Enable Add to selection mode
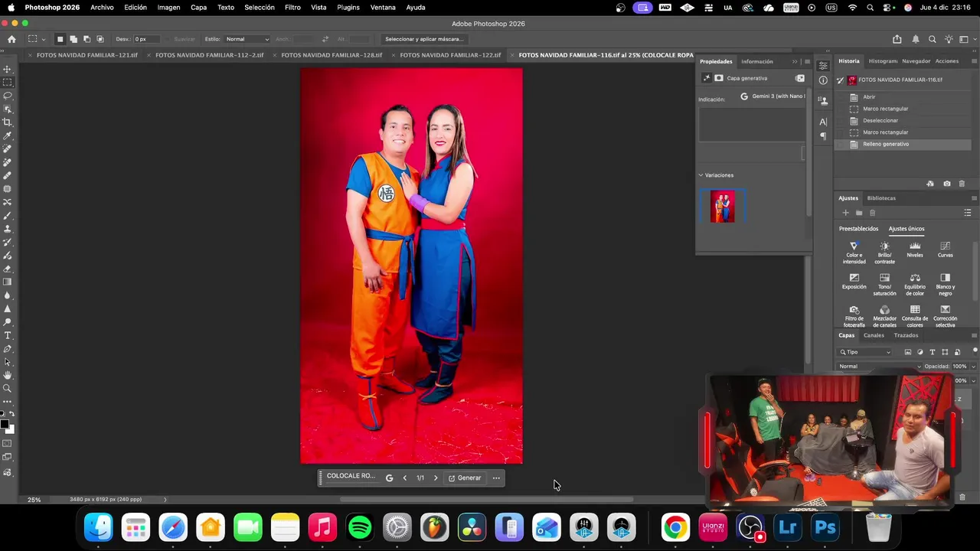This screenshot has height=551, width=980. 73,39
